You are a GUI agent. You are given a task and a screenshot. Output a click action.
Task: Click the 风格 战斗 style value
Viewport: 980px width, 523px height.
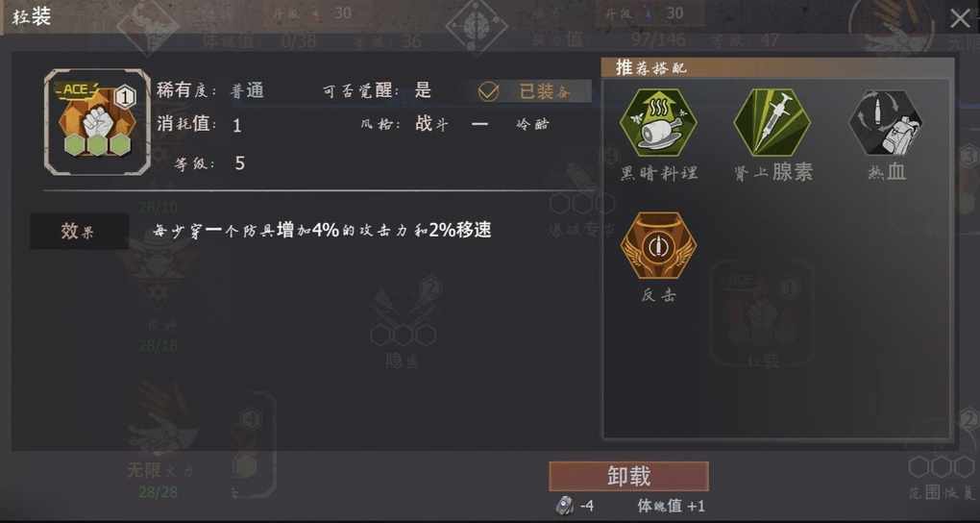(x=432, y=123)
